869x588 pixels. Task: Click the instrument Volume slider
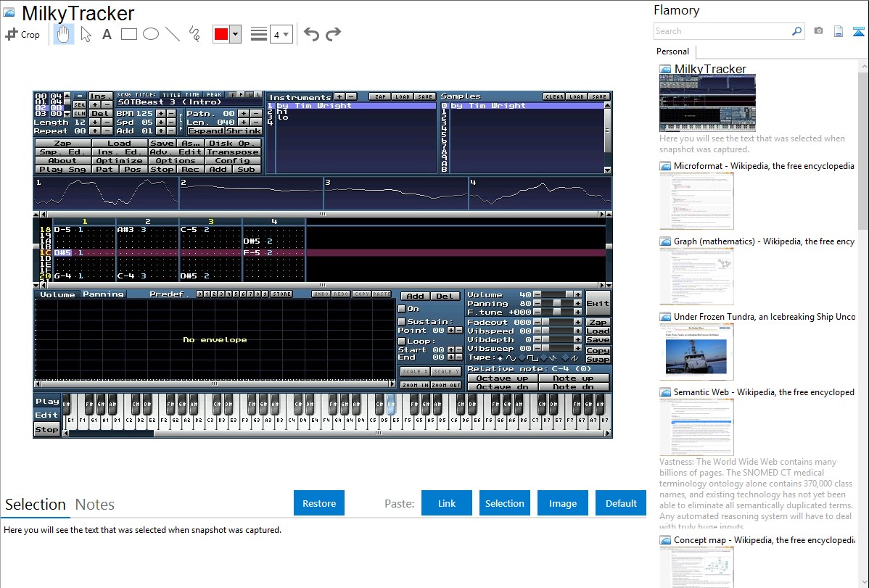click(x=557, y=295)
